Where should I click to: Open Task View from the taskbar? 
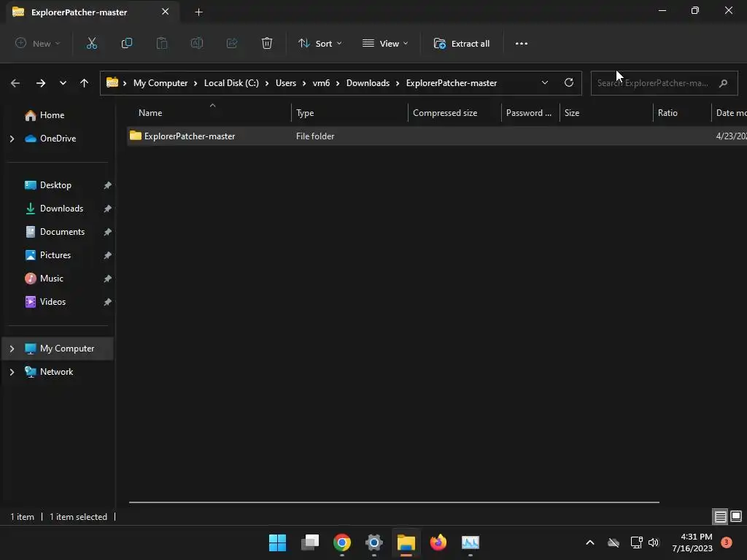pyautogui.click(x=309, y=542)
